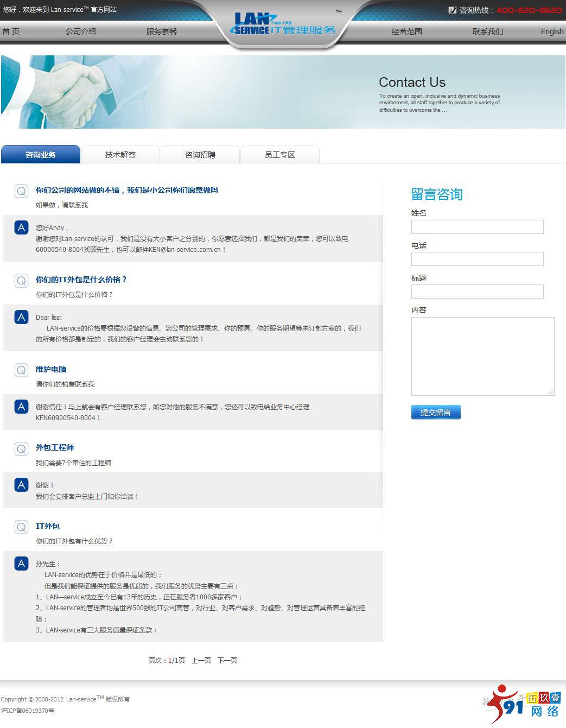Open the 经营范围 menu item
566x728 pixels.
408,31
